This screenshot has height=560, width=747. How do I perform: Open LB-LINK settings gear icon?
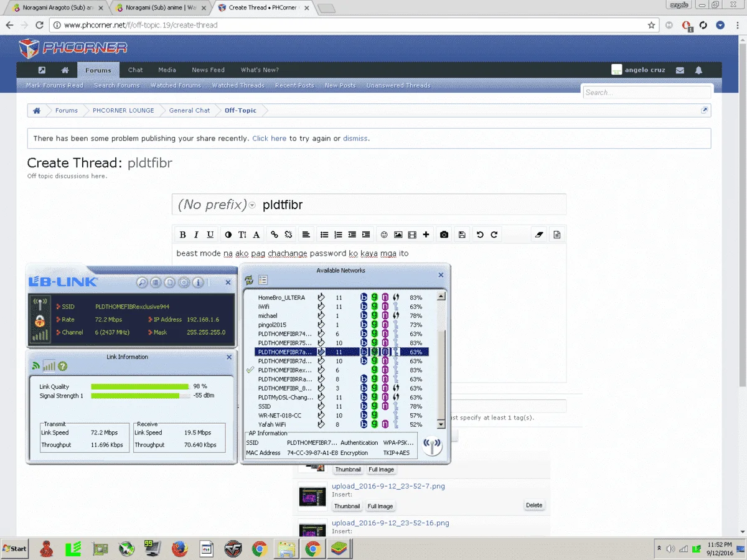tap(184, 282)
